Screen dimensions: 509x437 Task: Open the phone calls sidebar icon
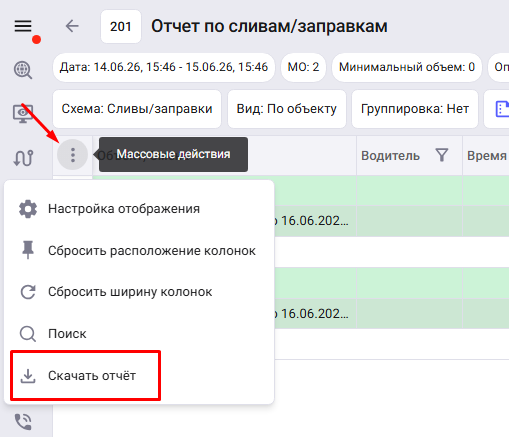tap(23, 422)
